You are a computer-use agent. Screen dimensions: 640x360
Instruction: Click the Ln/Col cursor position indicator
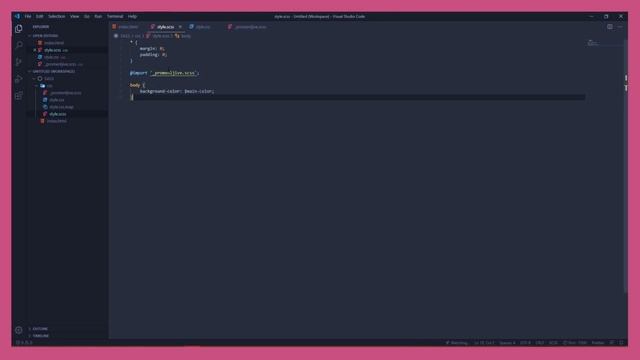484,342
